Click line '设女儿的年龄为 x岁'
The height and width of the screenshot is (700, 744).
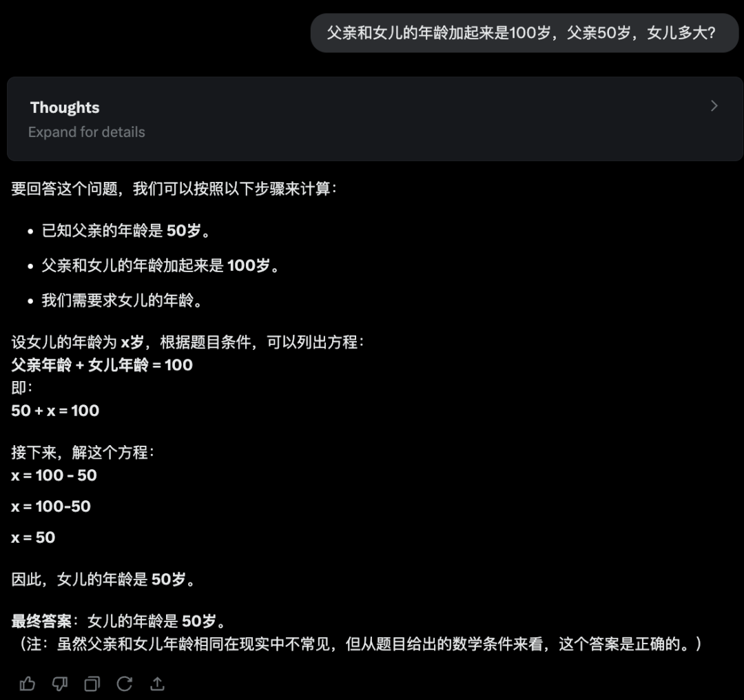pyautogui.click(x=188, y=342)
